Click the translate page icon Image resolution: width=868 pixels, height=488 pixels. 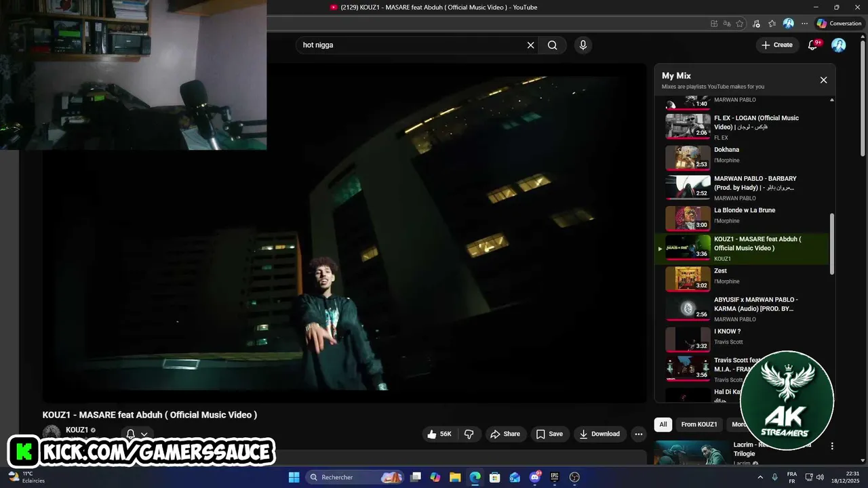(x=726, y=24)
